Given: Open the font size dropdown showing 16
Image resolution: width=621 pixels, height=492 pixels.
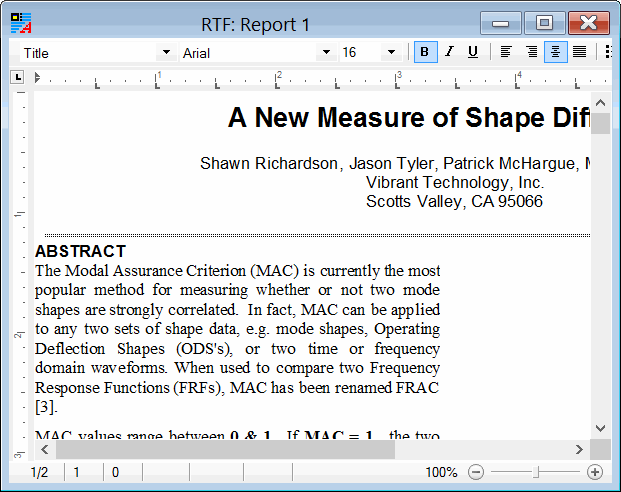Looking at the screenshot, I should point(391,52).
